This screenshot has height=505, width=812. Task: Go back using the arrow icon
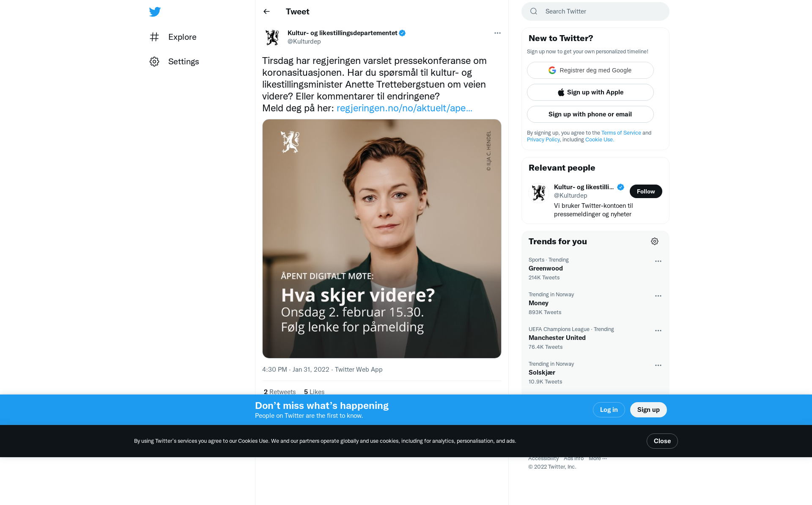point(266,11)
